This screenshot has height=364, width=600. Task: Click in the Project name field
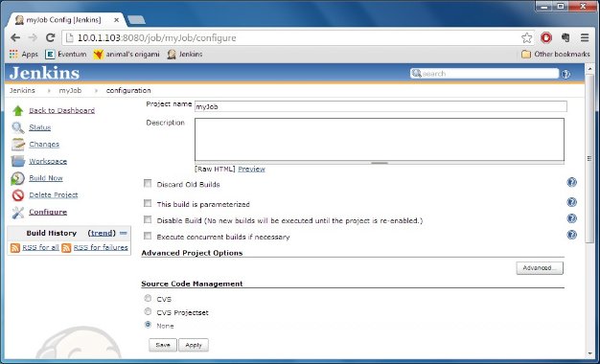pyautogui.click(x=381, y=106)
